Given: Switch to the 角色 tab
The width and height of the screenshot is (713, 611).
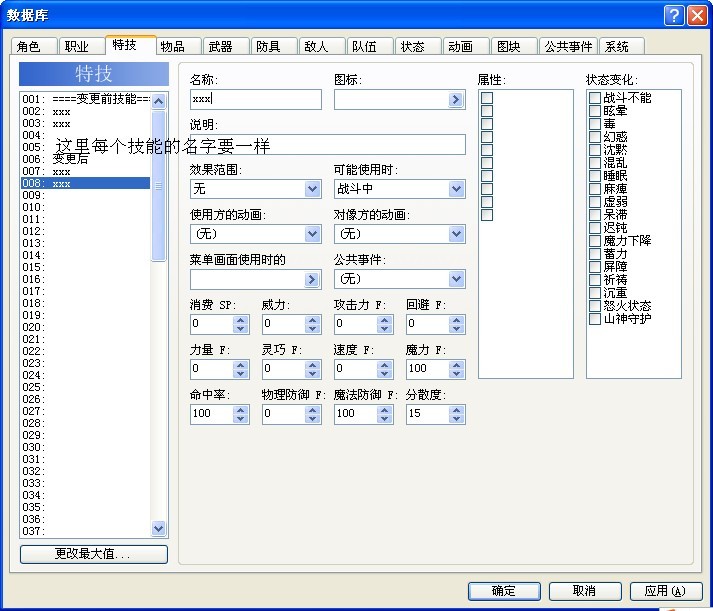Looking at the screenshot, I should 34,46.
